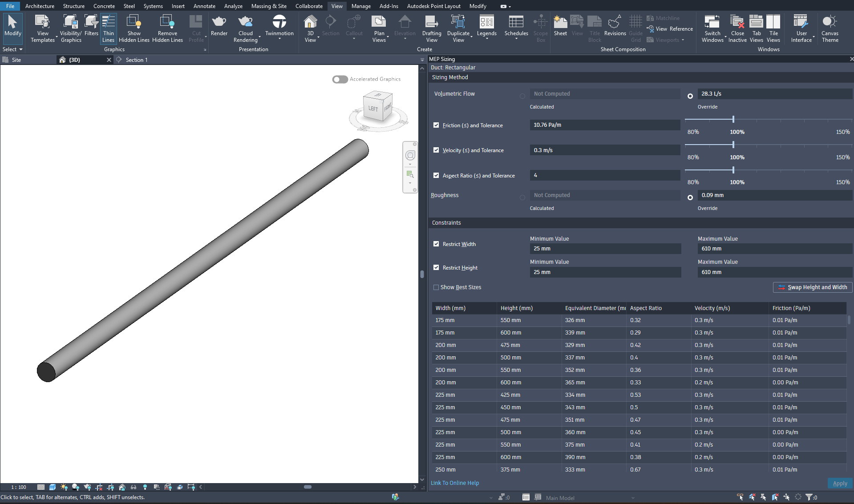Open the Render tool

coord(219,26)
